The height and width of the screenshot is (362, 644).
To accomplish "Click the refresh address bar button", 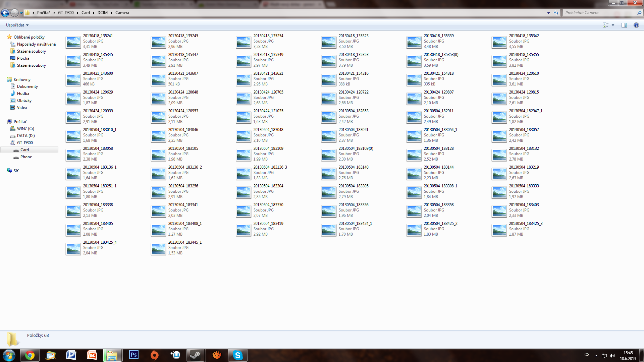I will (x=556, y=13).
